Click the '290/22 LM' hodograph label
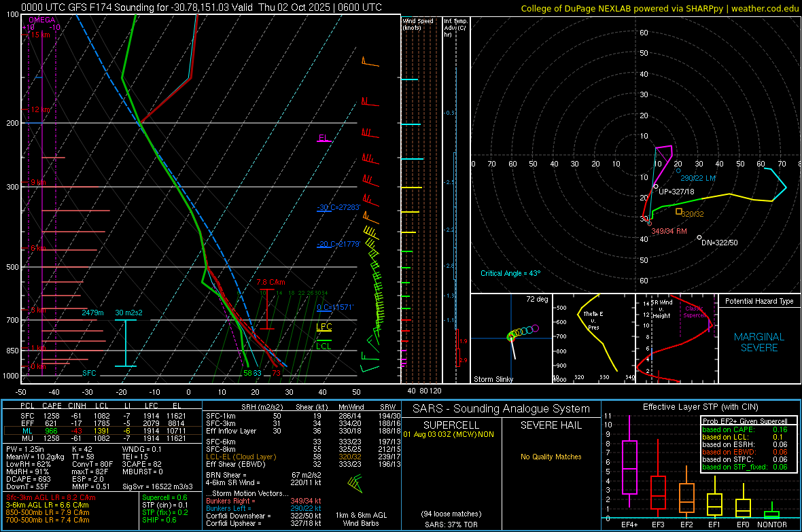The height and width of the screenshot is (532, 802). (698, 178)
